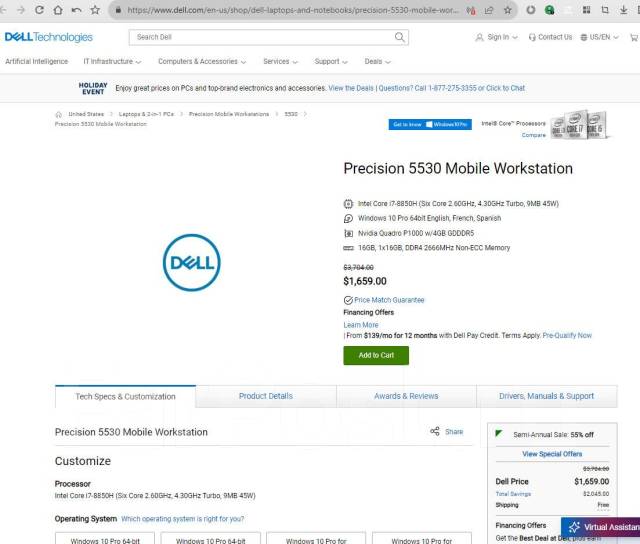Click the undo/restore tab arrow icon

pyautogui.click(x=76, y=10)
